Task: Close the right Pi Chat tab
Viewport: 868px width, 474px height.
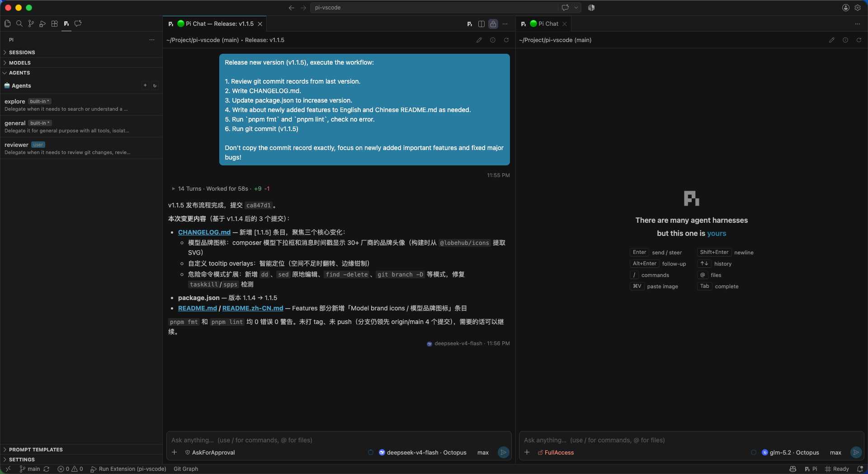Action: [x=565, y=24]
